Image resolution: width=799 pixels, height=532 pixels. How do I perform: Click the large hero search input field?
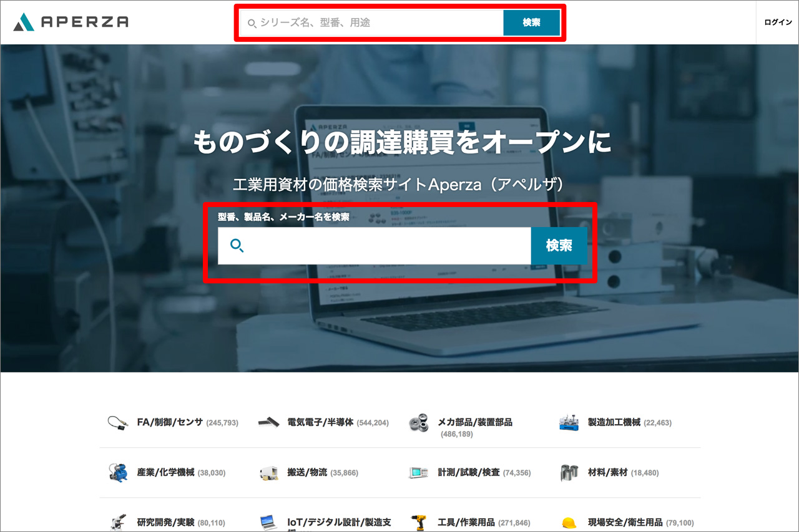pyautogui.click(x=375, y=246)
